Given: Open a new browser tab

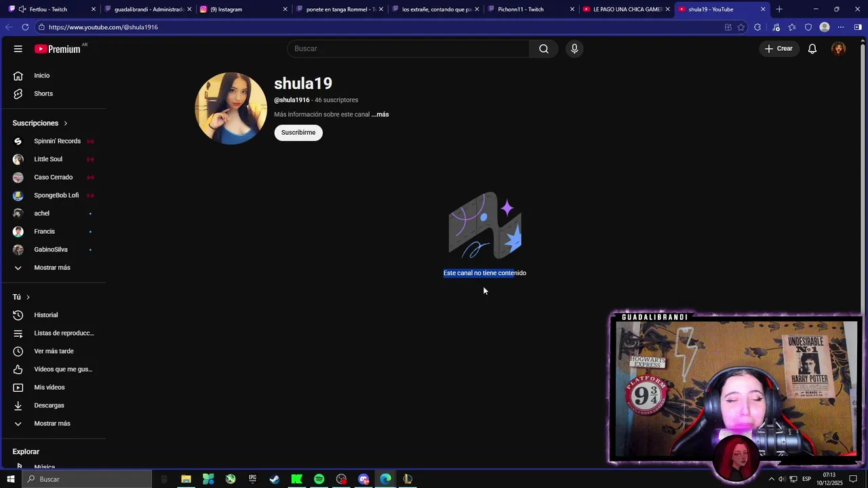Looking at the screenshot, I should pos(779,9).
